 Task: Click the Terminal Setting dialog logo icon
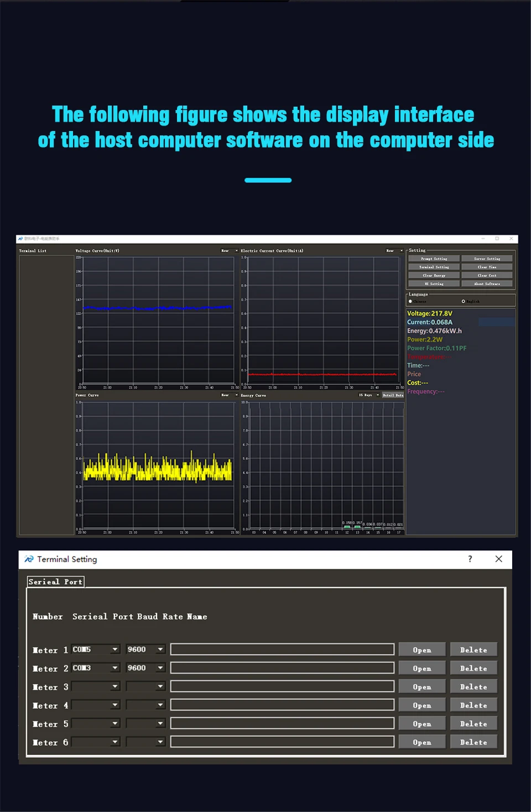point(29,559)
